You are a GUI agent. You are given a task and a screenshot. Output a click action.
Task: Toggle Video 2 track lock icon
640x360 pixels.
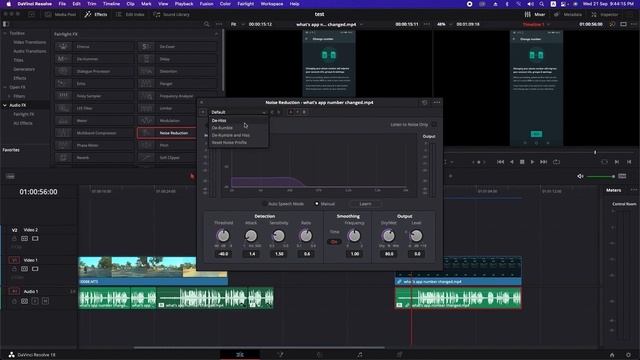[x=14, y=238]
